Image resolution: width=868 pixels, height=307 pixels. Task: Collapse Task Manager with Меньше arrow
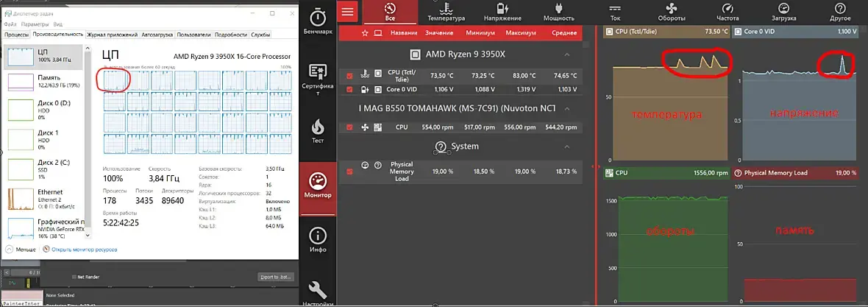(10, 250)
